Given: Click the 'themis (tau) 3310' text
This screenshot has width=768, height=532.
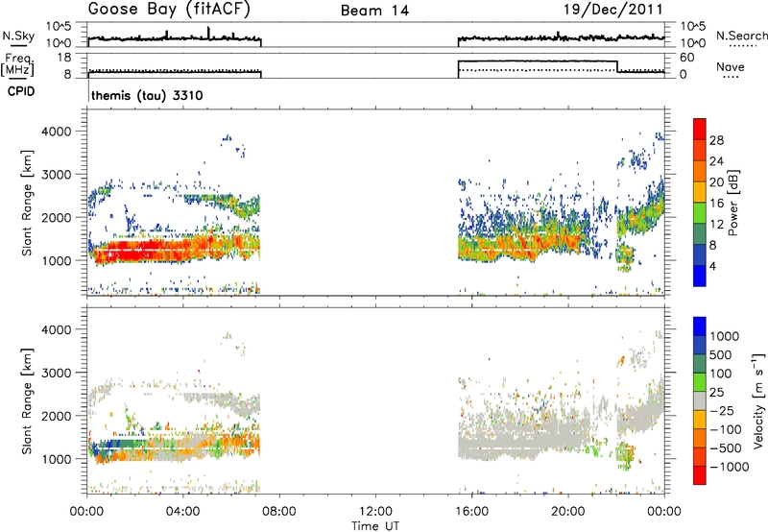Looking at the screenshot, I should coord(147,95).
